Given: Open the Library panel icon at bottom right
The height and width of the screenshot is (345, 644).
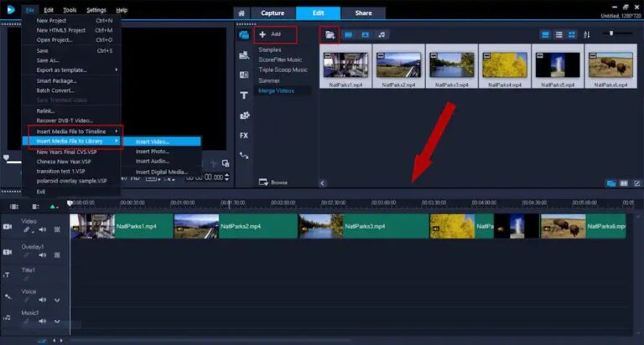Looking at the screenshot, I should tap(611, 183).
